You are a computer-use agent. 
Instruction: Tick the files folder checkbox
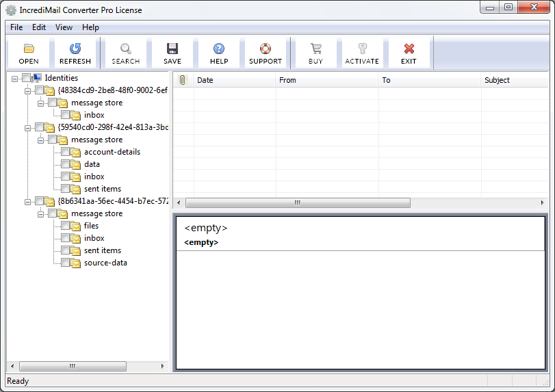[65, 225]
